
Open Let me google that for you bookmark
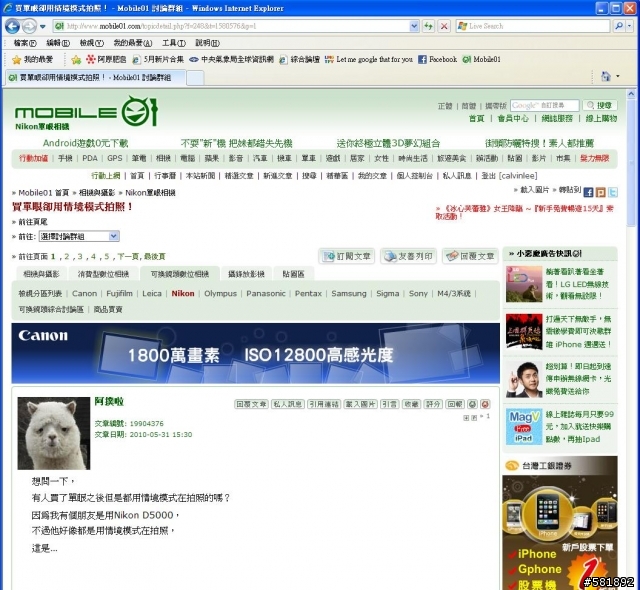(x=369, y=60)
